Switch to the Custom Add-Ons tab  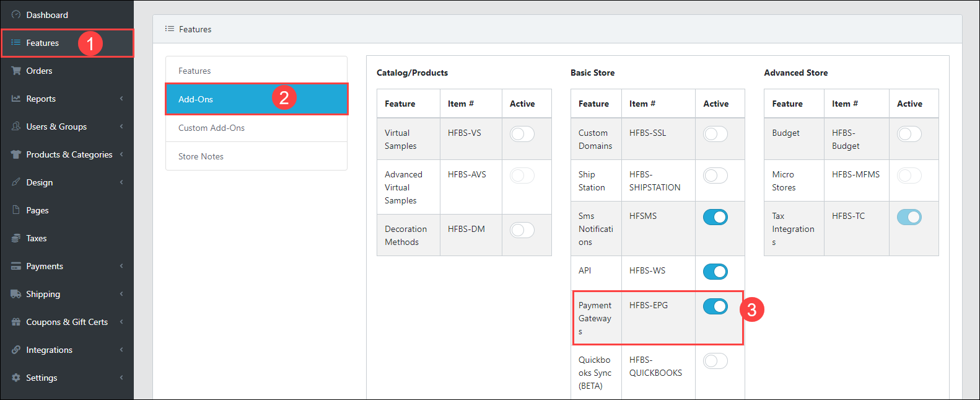point(211,128)
